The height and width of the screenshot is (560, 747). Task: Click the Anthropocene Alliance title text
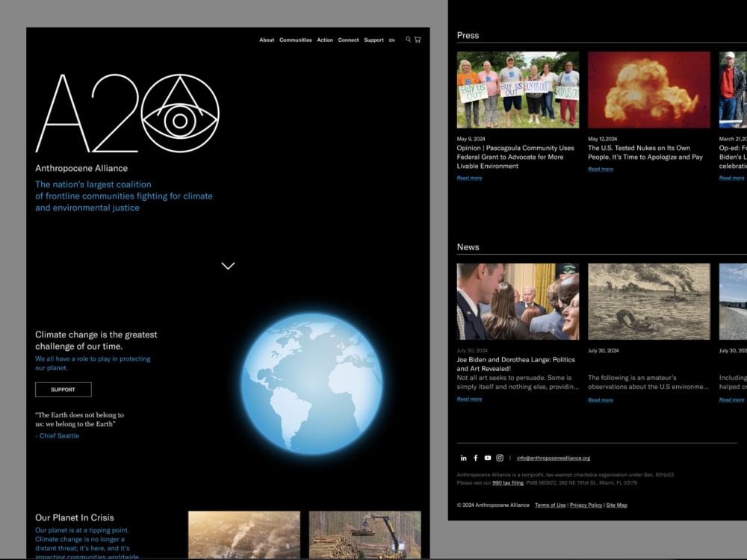pos(81,168)
